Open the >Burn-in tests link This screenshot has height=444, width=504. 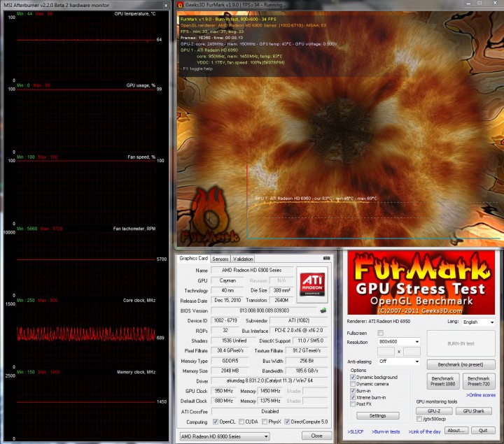tap(386, 432)
